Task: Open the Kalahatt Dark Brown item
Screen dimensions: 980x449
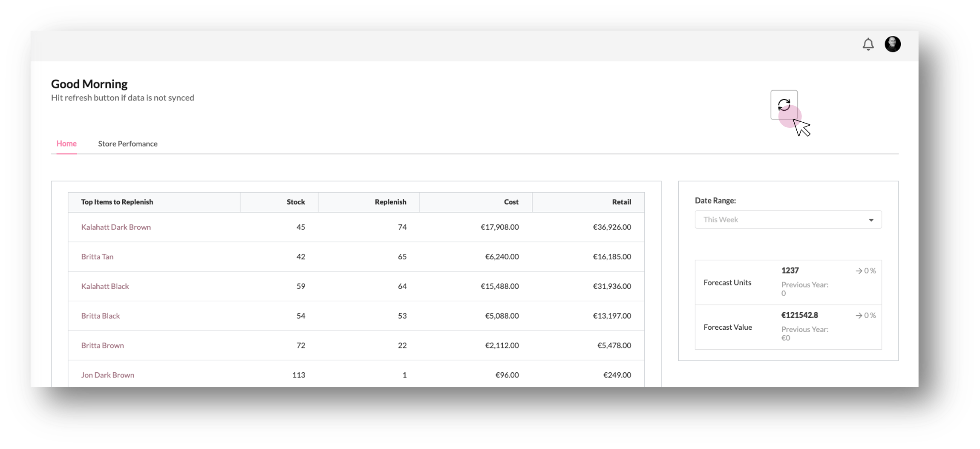Action: (x=115, y=227)
